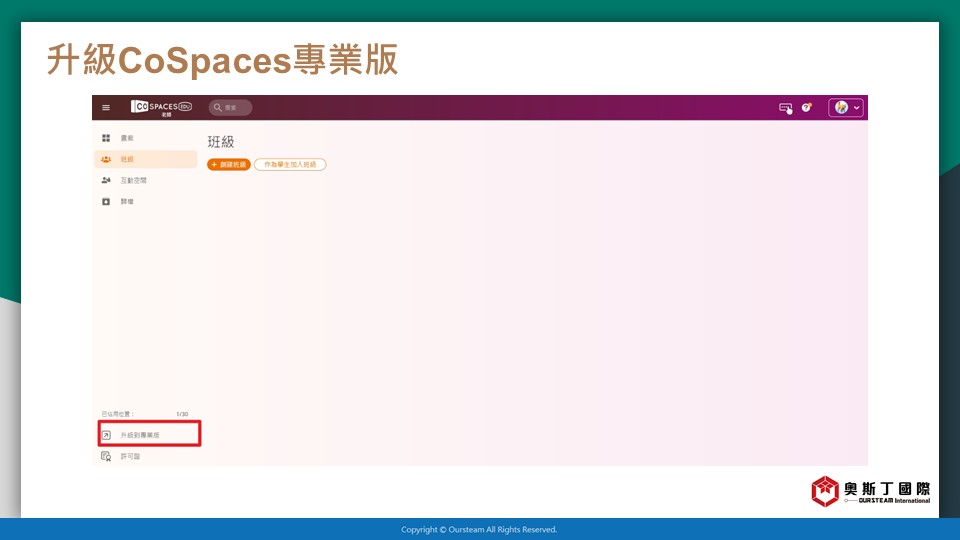Screen dimensions: 960x540
Task: Click the 1/30 seats used value
Action: click(x=182, y=414)
